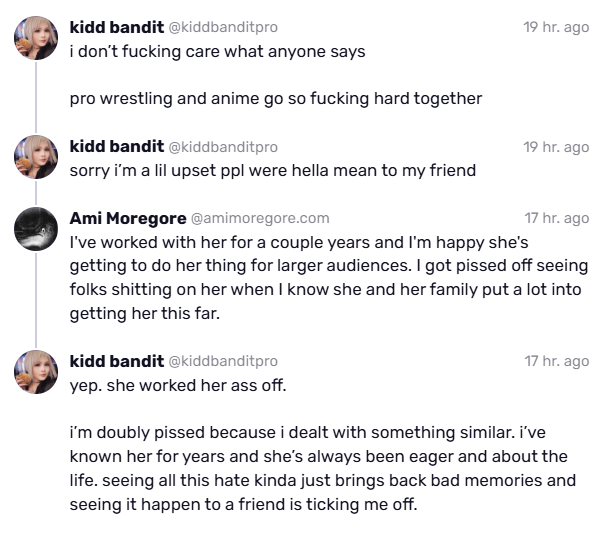
Task: Open the kidd bandit display name on the first post
Action: 117,27
